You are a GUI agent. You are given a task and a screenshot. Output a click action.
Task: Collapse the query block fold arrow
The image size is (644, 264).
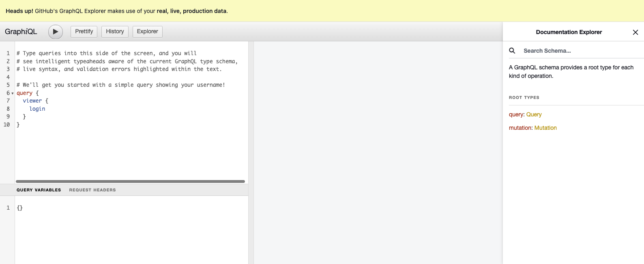(13, 93)
